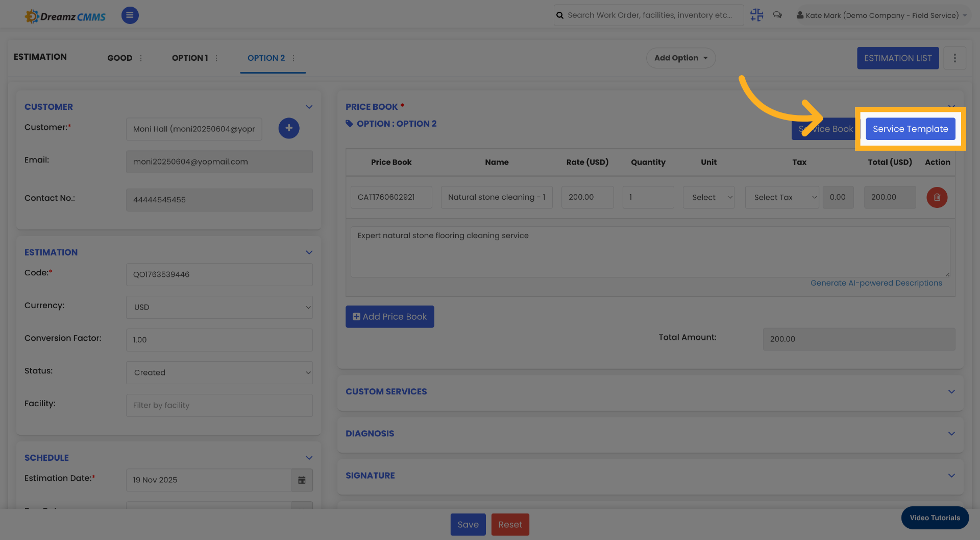Open the Select Tax dropdown
This screenshot has width=980, height=540.
(782, 197)
